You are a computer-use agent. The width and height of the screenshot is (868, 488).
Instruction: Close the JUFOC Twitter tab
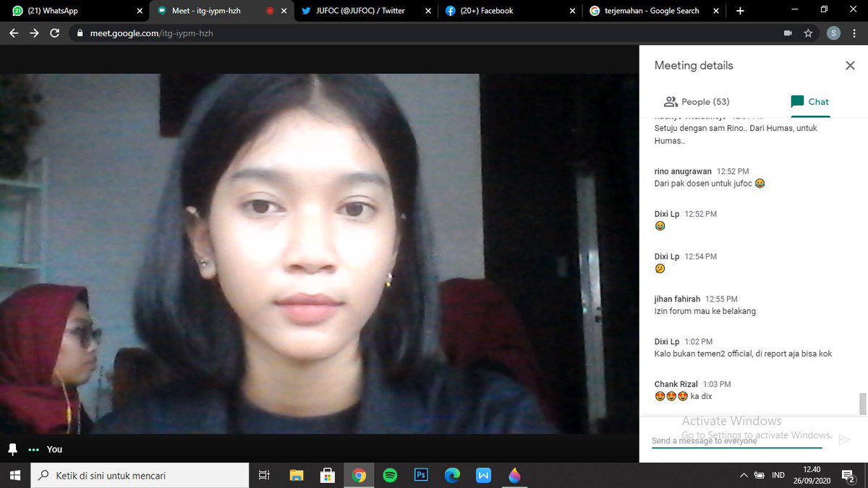tap(429, 11)
